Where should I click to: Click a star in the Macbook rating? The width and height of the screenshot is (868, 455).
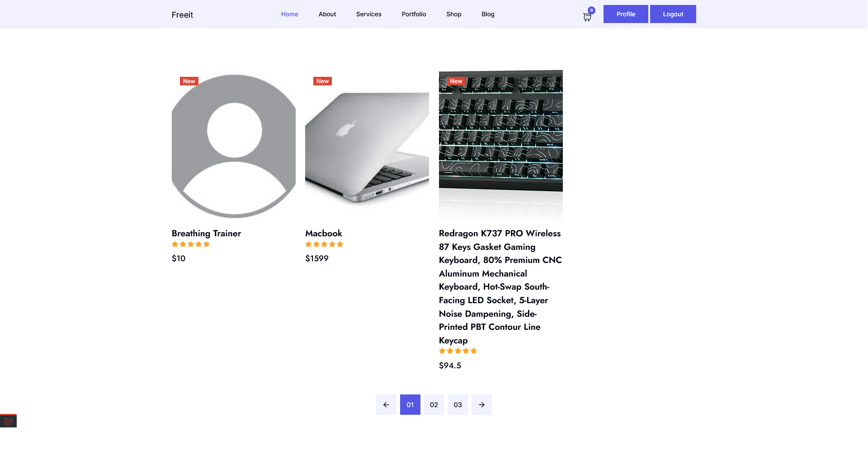[x=324, y=244]
